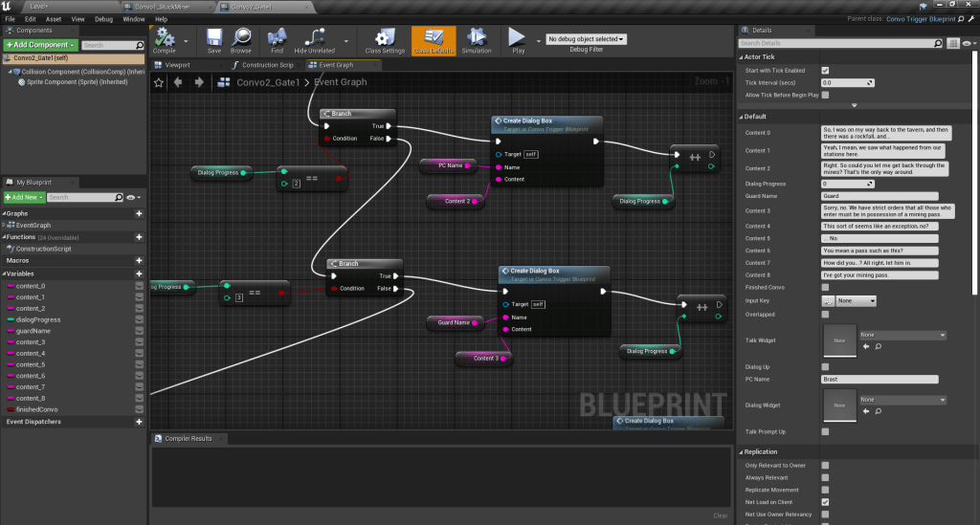Screen dimensions: 980x525
Task: Open the Asset menu
Action: click(x=54, y=18)
